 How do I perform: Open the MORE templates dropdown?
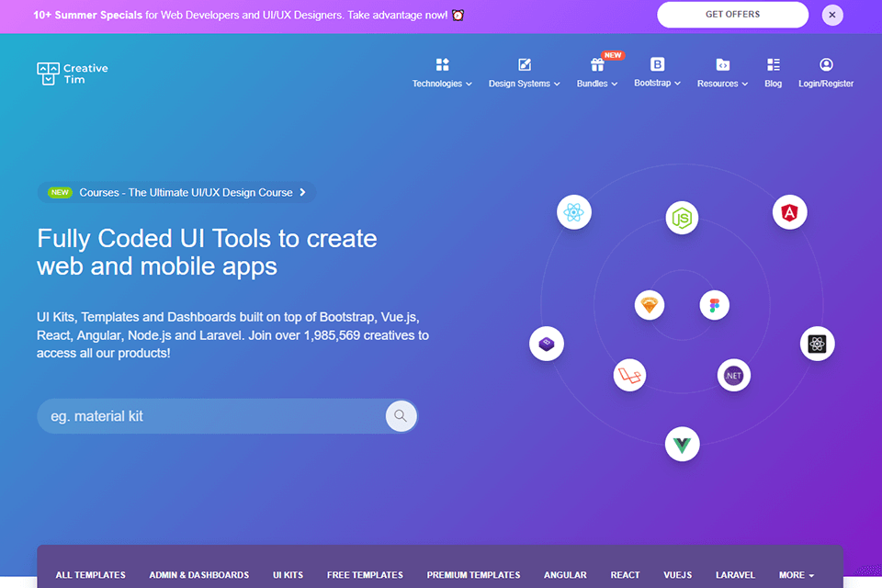tap(796, 575)
